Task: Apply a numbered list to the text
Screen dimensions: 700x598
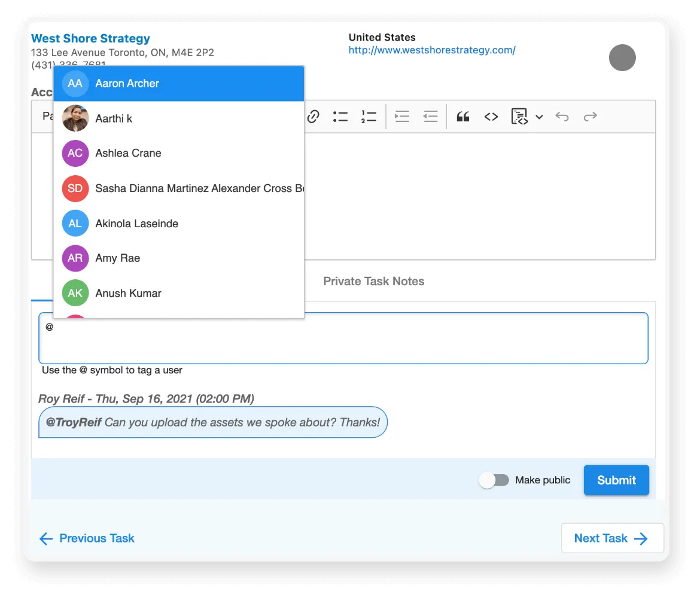Action: tap(369, 117)
